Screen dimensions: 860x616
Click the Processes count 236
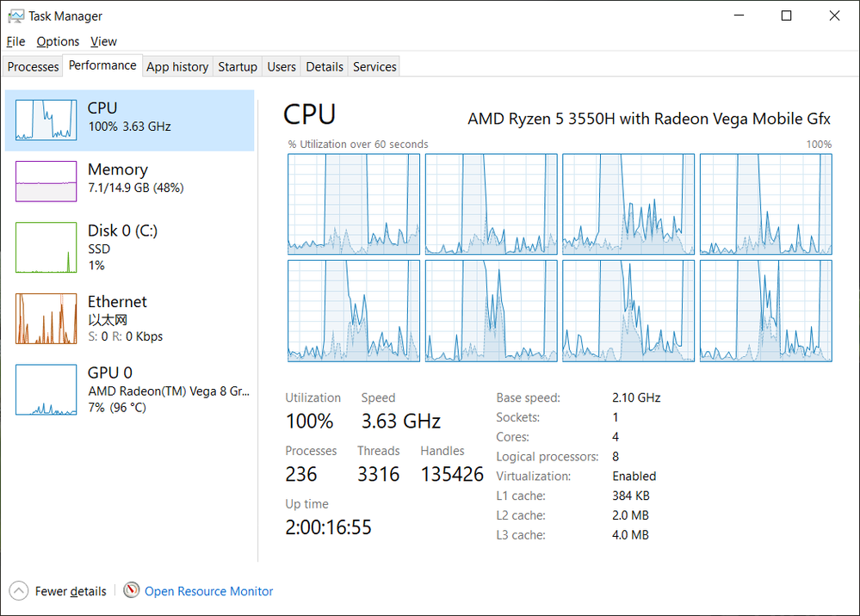point(301,474)
